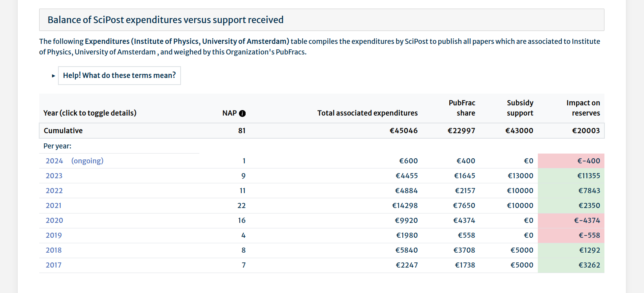Open "Help! What do these terms mean?"
Screen dimensions: 644x293
pos(119,76)
